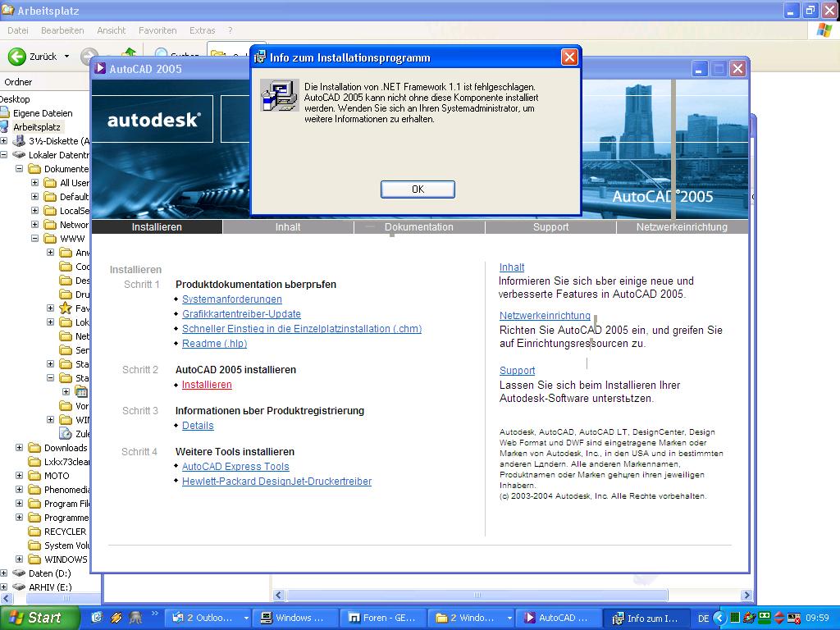Expand the ARHIV (E:) drive node
Screen dimensions: 840x630
coord(4,587)
